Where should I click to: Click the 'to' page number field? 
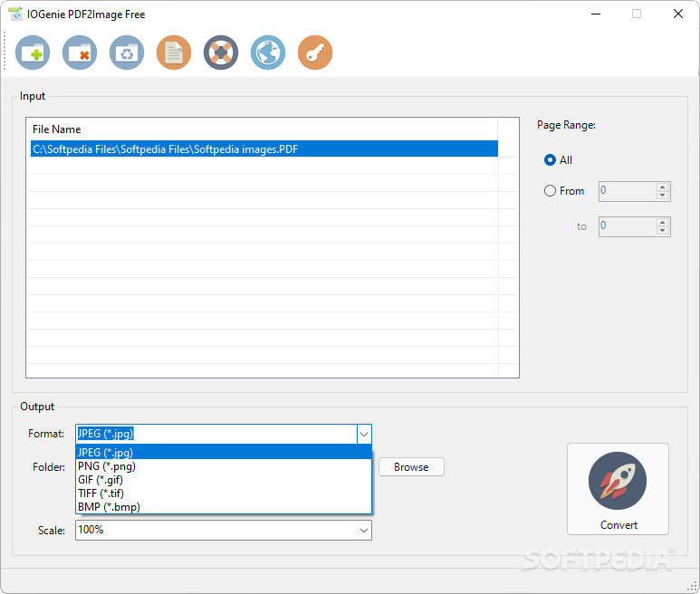point(628,226)
